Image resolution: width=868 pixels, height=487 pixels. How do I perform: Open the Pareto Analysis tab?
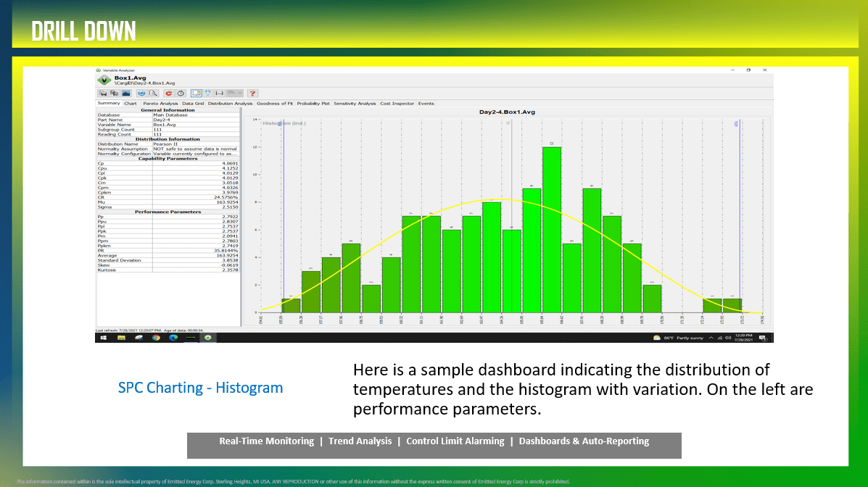pyautogui.click(x=160, y=104)
